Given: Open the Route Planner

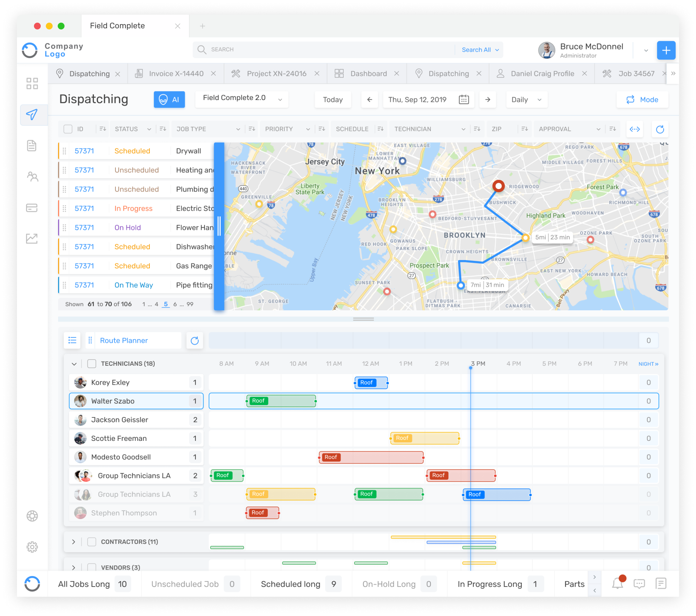Looking at the screenshot, I should [x=123, y=340].
